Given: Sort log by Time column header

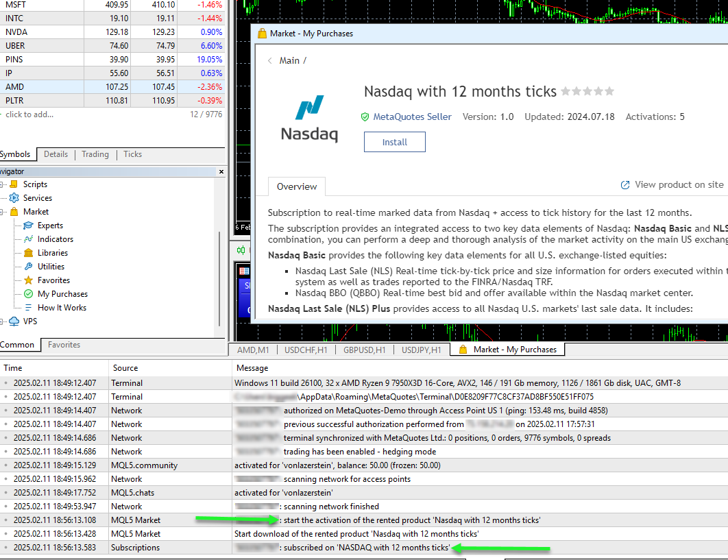Looking at the screenshot, I should tap(54, 368).
